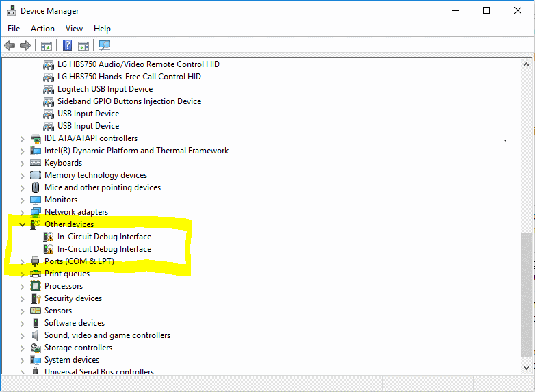Click the Monitors category icon
Screen dimensions: 535x392
click(36, 200)
